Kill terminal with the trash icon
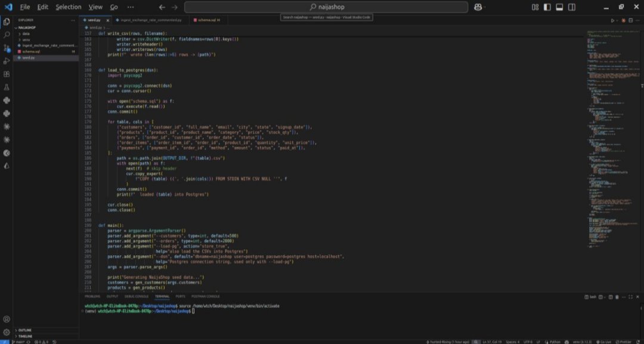Viewport: 644px width, 344px height. pyautogui.click(x=617, y=297)
